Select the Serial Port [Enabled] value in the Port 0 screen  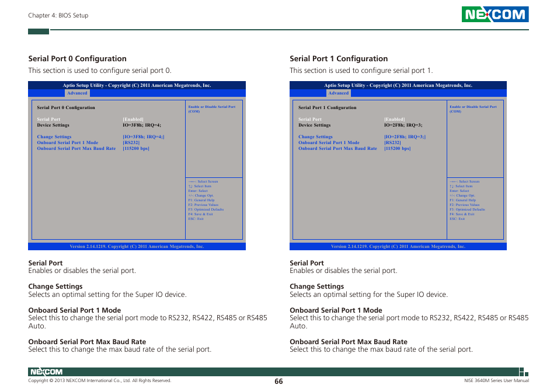pos(133,119)
